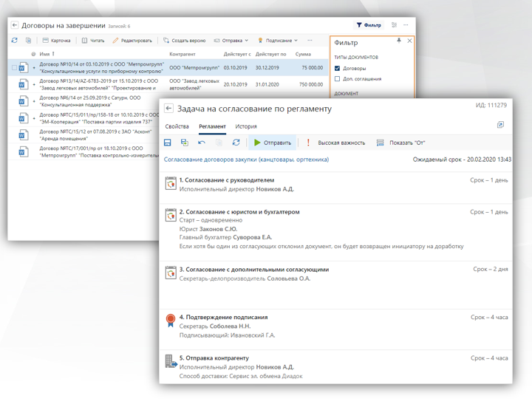The height and width of the screenshot is (407, 532).
Task: Select stage 4. Подтверждение подписания
Action: tap(336, 329)
